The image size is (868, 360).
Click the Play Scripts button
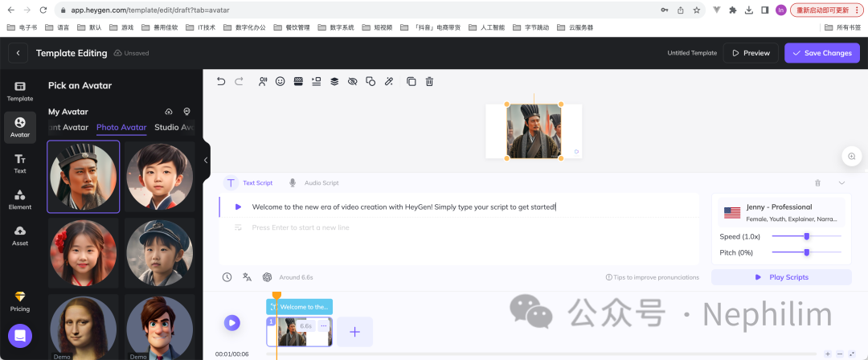(x=781, y=277)
